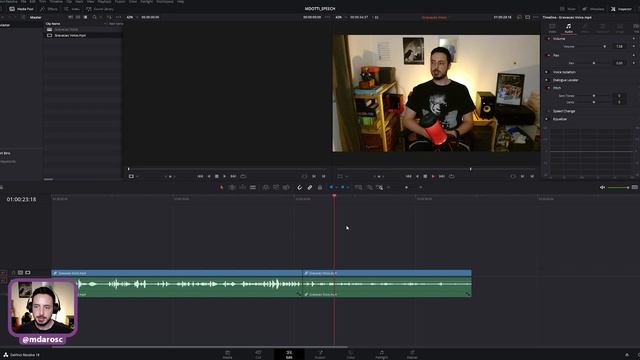Click the Clip Name column header

point(53,24)
